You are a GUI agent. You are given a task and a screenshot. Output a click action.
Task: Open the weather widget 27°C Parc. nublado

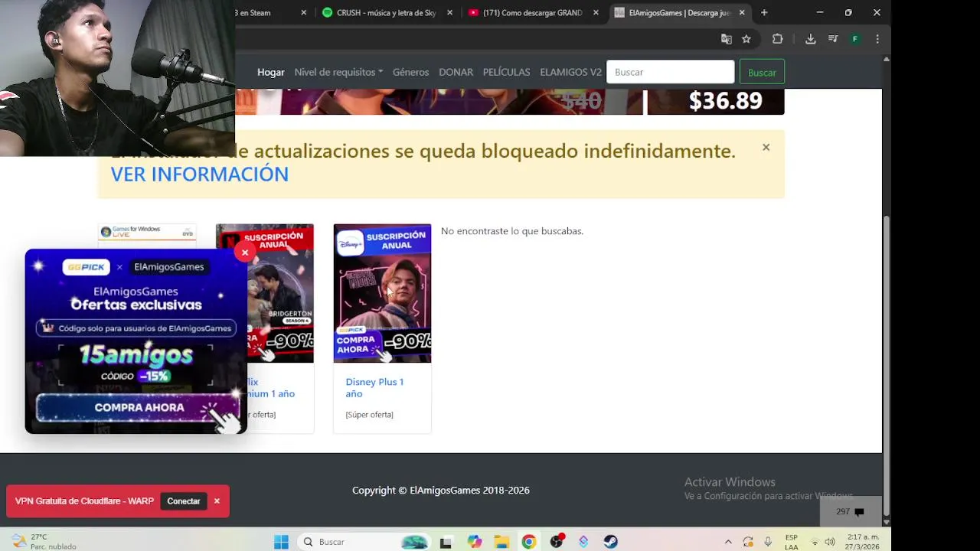[x=44, y=542]
